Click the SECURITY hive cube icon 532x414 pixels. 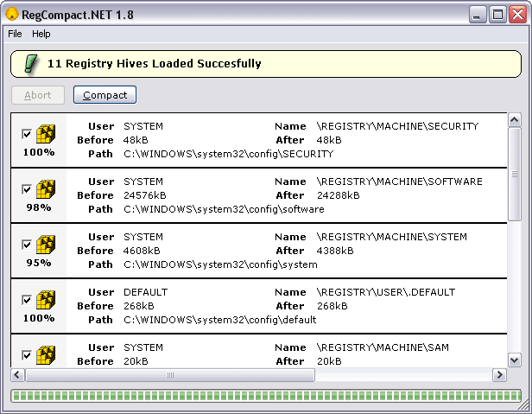click(46, 134)
